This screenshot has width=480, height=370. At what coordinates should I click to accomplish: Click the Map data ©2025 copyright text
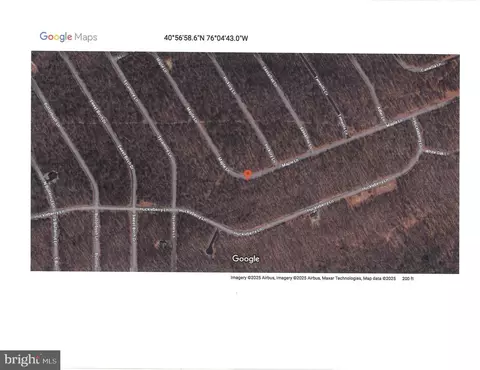(379, 278)
